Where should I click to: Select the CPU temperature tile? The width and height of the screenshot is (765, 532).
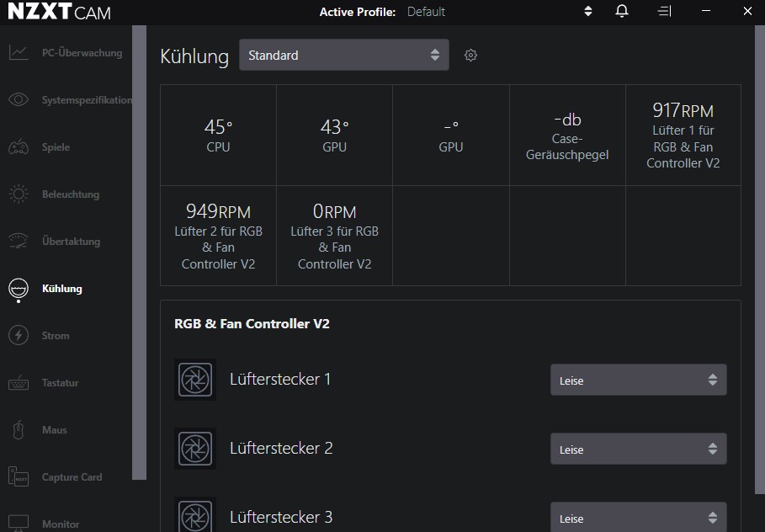(x=218, y=134)
